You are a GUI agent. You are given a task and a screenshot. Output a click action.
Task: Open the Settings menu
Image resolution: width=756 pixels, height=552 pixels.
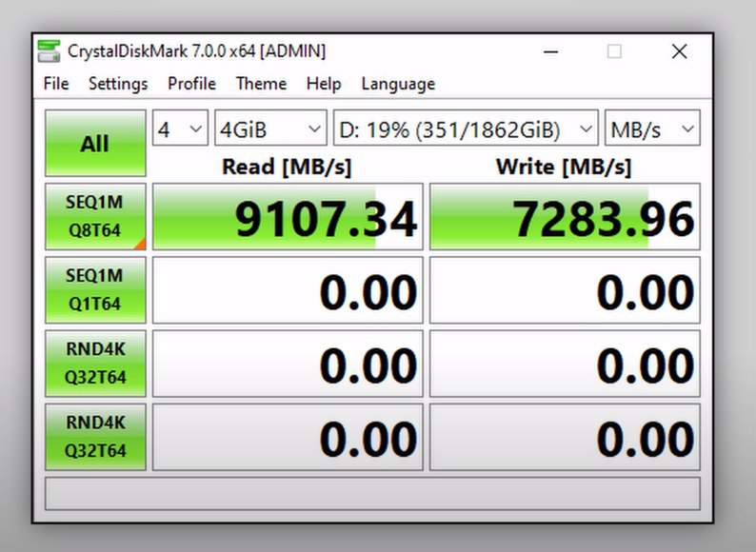point(118,84)
